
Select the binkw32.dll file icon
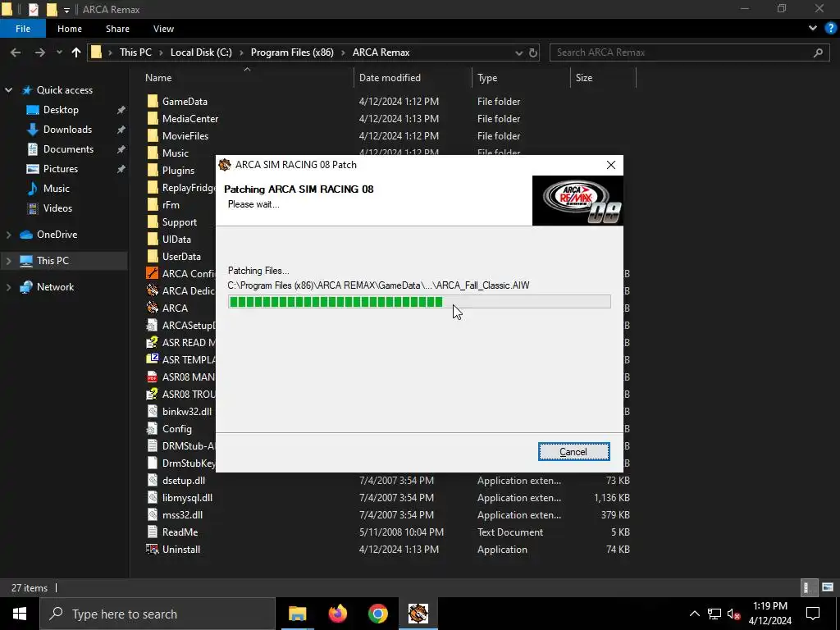coord(153,412)
